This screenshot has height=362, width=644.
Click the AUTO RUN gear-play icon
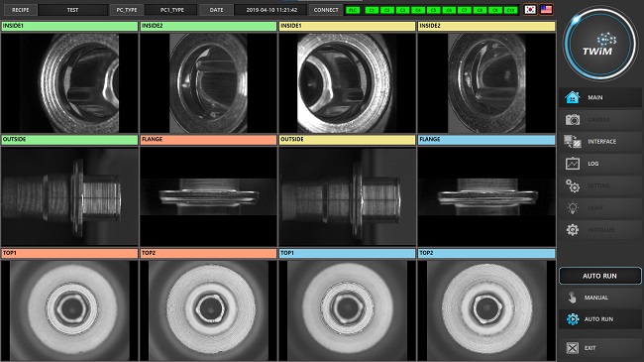tap(573, 319)
